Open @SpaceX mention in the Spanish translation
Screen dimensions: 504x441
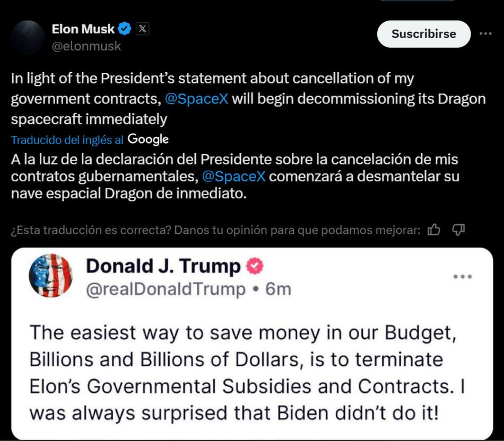coord(234,176)
